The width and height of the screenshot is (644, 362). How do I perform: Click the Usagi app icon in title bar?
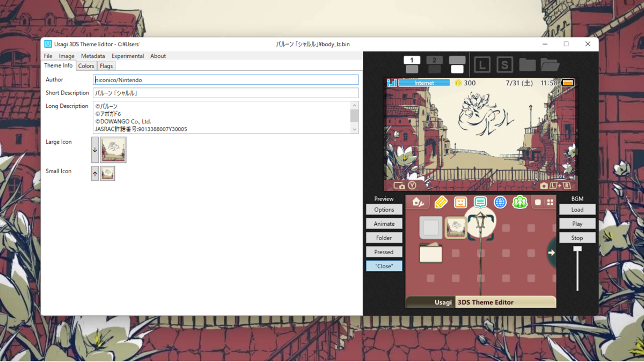coord(48,44)
